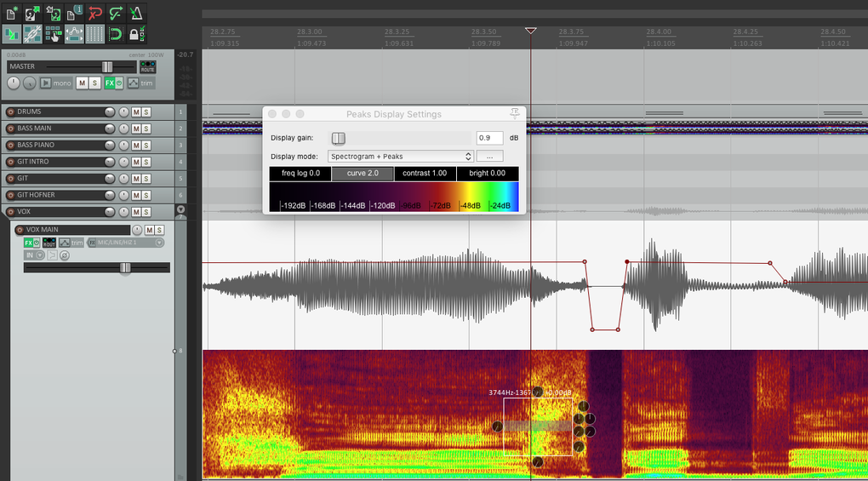Toggle grid lines toolbar icon
868x481 pixels.
[x=94, y=34]
